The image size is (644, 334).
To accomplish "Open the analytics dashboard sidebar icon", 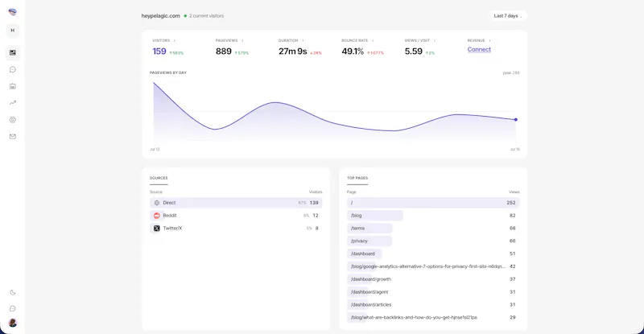I will (x=13, y=52).
